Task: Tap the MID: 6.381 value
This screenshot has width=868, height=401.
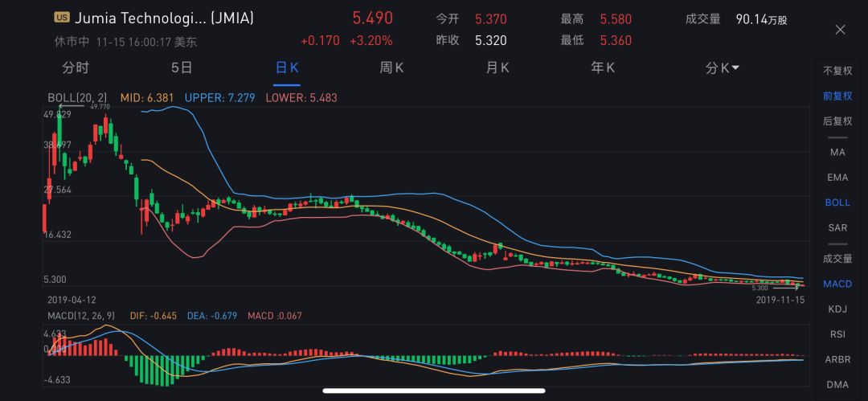Action: pos(147,98)
